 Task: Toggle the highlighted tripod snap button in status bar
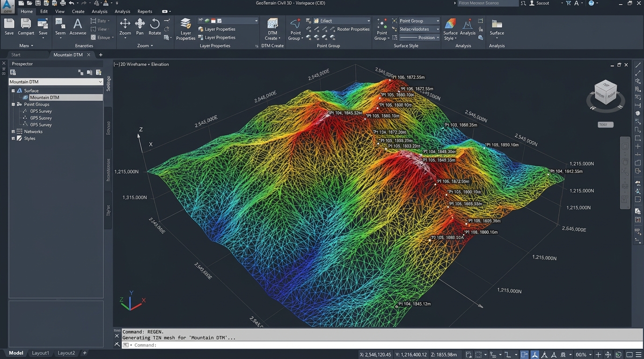pos(535,355)
